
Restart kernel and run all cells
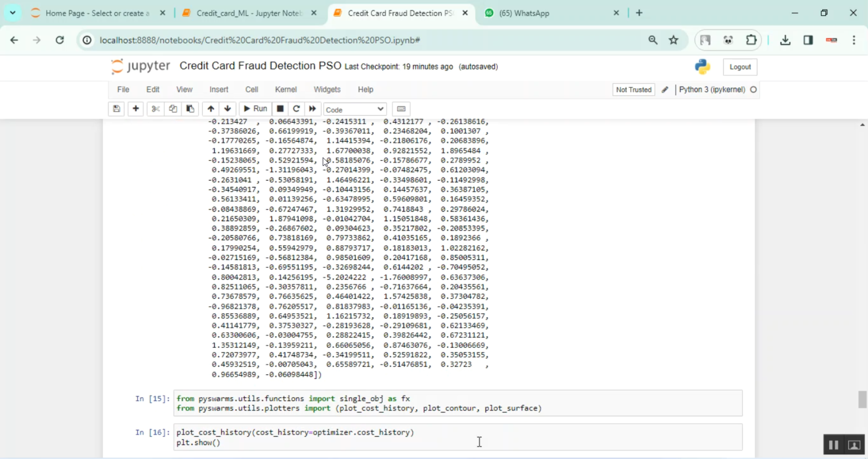pyautogui.click(x=312, y=109)
